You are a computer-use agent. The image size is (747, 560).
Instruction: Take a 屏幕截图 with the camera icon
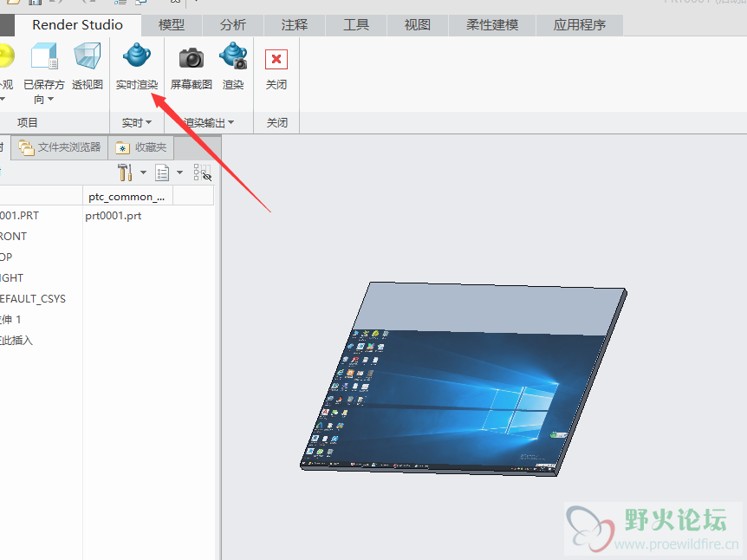coord(191,58)
